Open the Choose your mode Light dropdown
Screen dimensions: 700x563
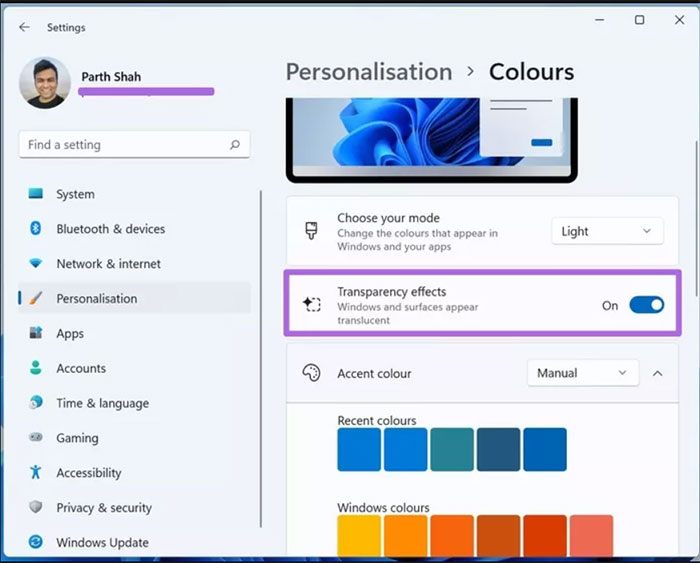coord(607,231)
